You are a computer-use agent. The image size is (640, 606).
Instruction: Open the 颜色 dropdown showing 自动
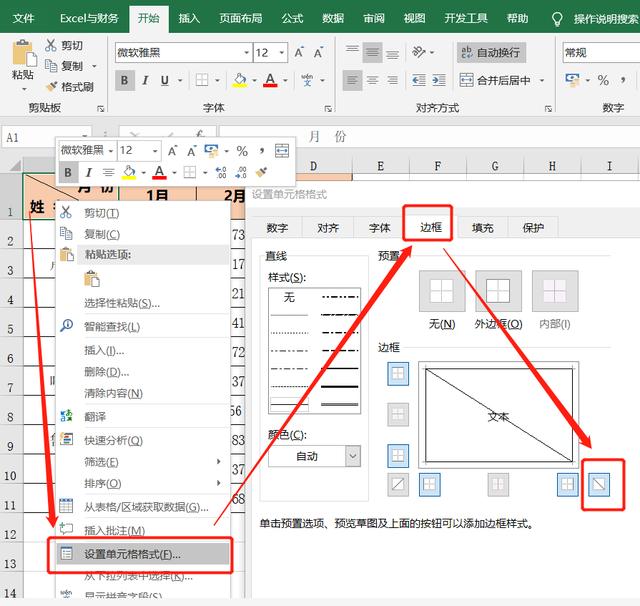tap(314, 456)
